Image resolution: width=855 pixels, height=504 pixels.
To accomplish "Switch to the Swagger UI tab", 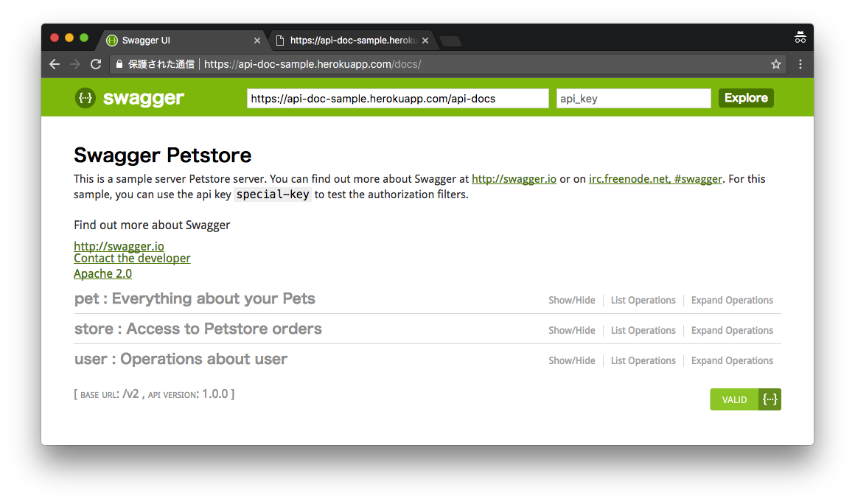I will click(x=177, y=41).
